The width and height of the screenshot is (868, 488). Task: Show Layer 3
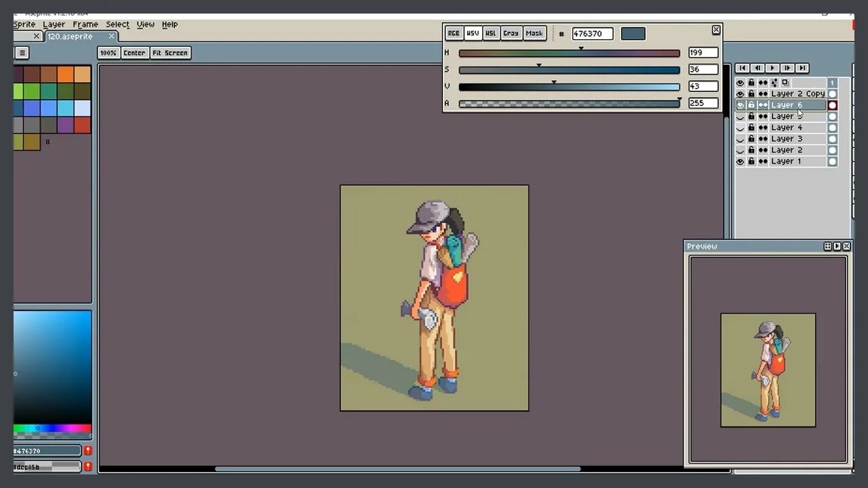coord(741,139)
